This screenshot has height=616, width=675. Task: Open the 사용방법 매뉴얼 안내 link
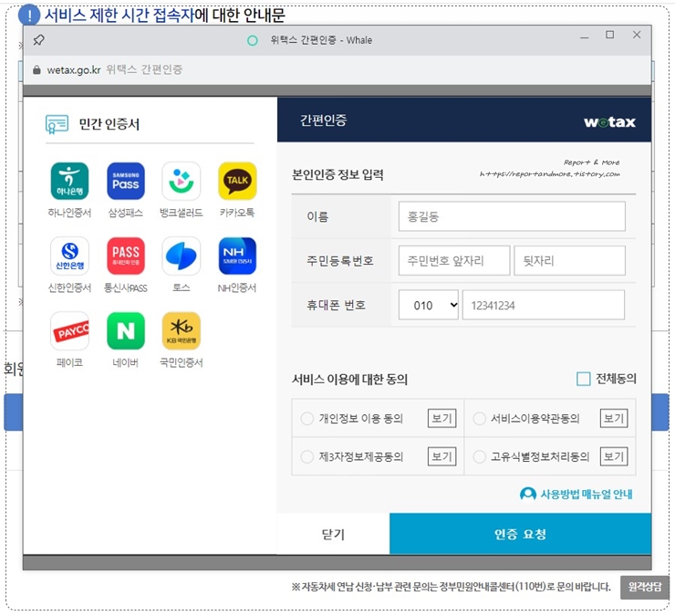point(587,494)
